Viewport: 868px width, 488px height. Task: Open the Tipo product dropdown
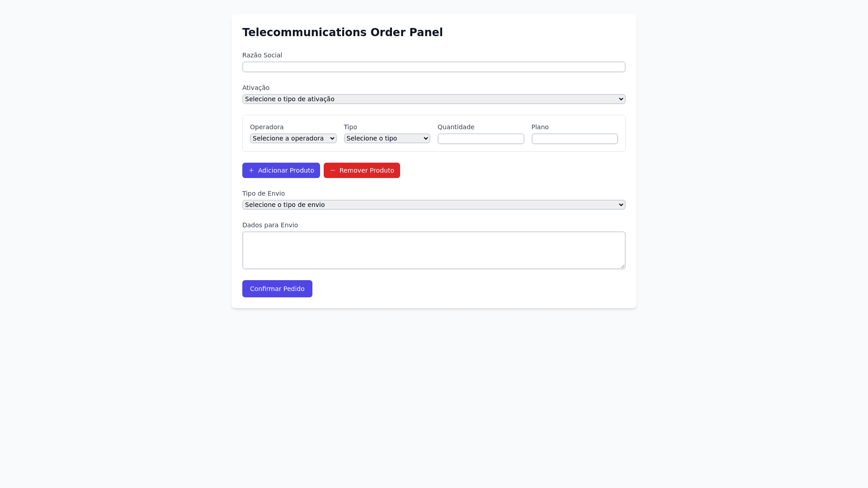pyautogui.click(x=387, y=138)
